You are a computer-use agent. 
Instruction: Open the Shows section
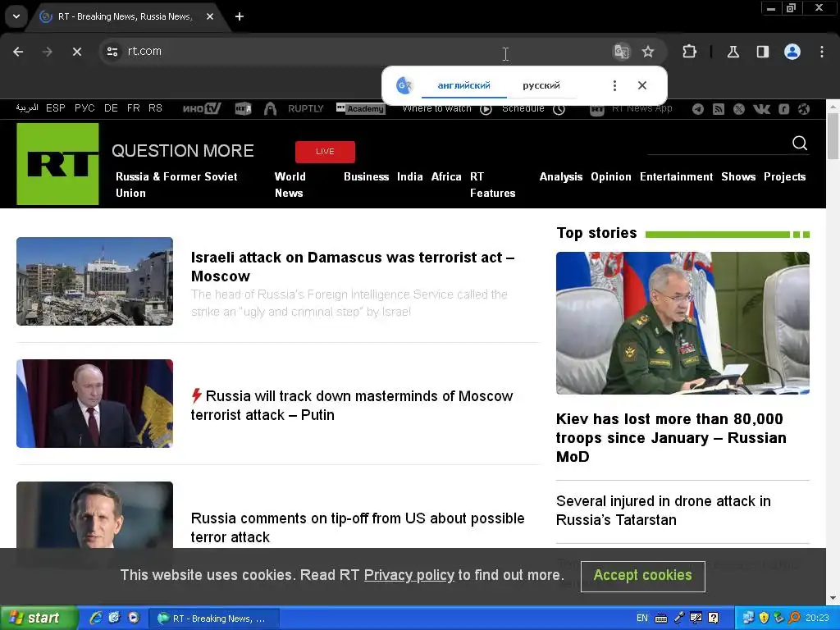(x=738, y=177)
